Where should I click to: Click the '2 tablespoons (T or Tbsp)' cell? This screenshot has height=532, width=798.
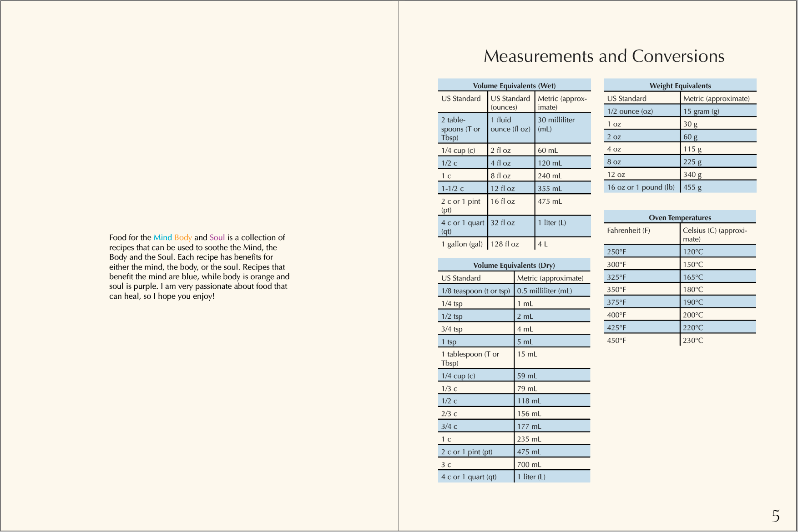463,128
